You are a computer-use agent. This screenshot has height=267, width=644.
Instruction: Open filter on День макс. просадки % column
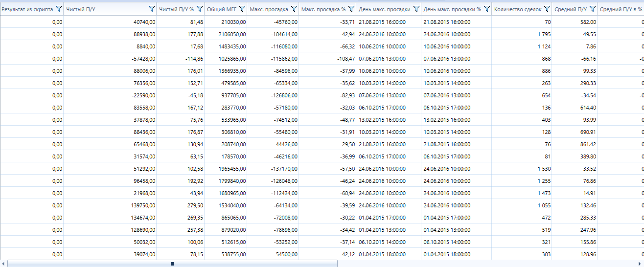(487, 9)
